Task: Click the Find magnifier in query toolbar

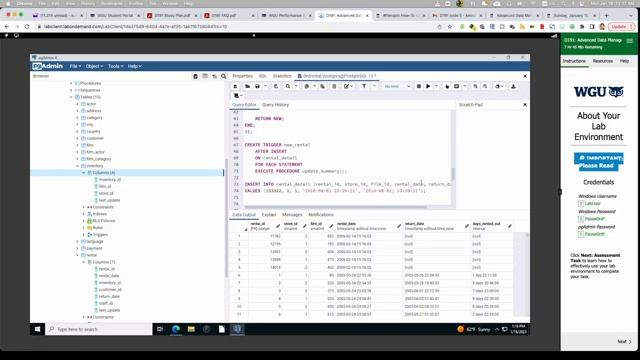Action: point(288,87)
